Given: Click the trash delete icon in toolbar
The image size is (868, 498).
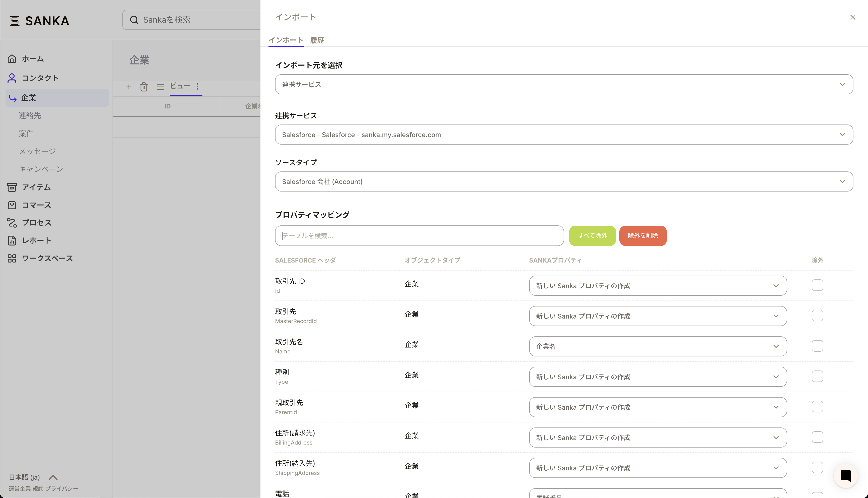Looking at the screenshot, I should coord(144,87).
